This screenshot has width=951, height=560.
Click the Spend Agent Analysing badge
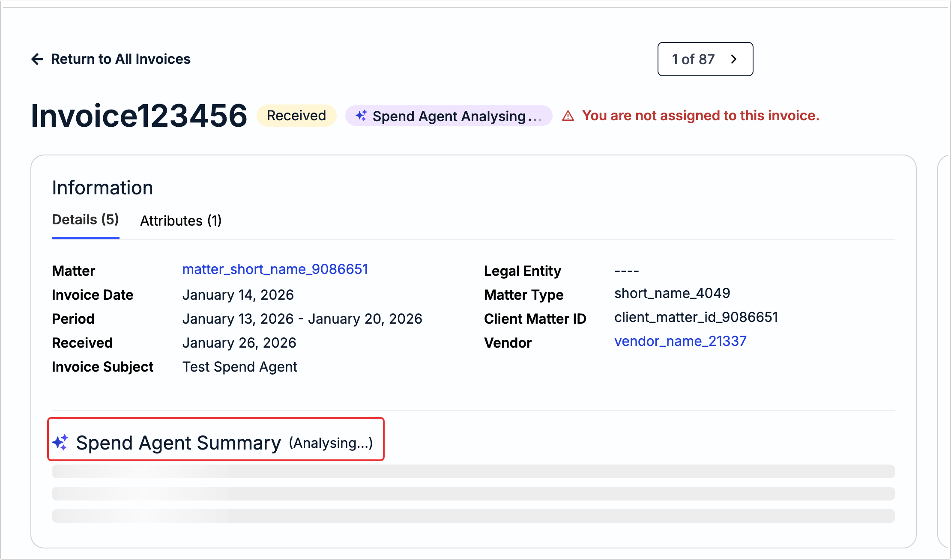tap(449, 116)
